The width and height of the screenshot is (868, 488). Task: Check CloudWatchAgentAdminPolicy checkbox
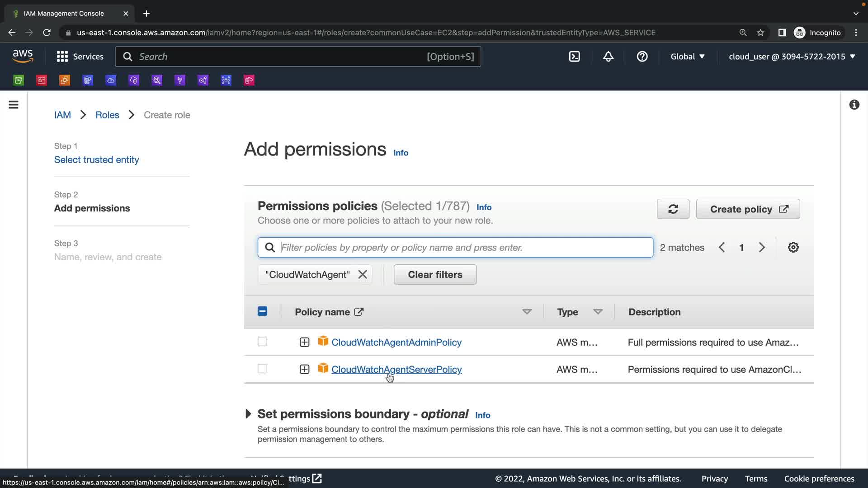click(x=262, y=342)
